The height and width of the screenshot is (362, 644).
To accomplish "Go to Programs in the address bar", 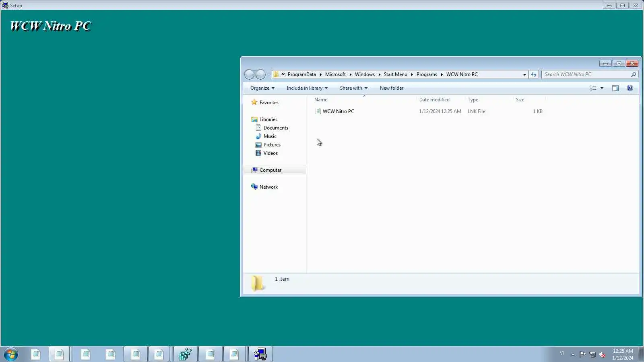I will click(x=427, y=74).
